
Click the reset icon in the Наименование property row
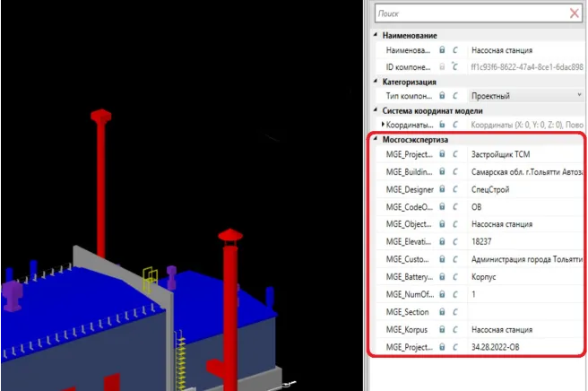(x=455, y=50)
